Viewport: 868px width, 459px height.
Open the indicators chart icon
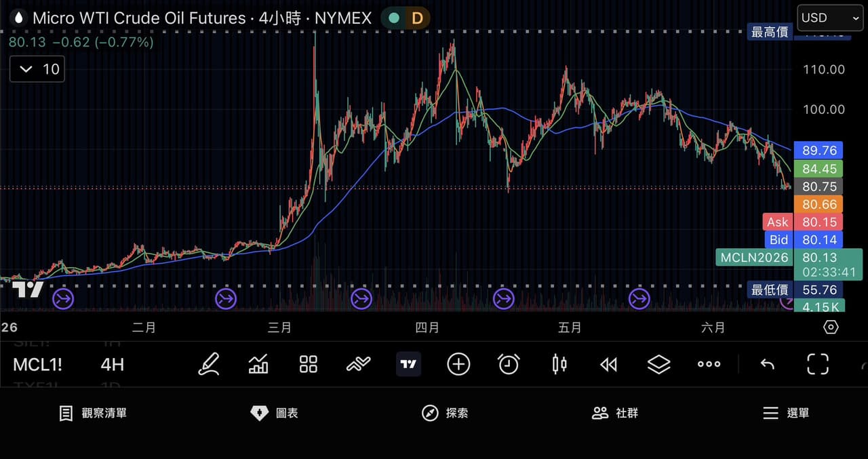click(x=258, y=364)
